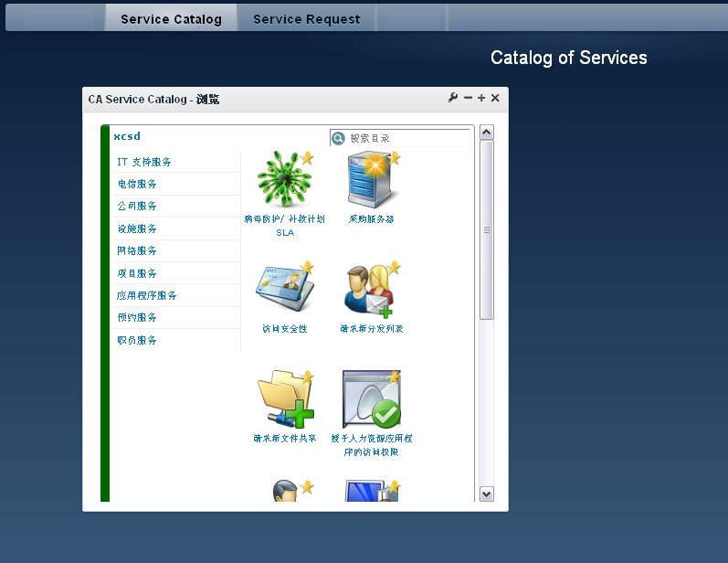This screenshot has width=728, height=563.
Task: Click the folder with green plus icon
Action: click(285, 399)
